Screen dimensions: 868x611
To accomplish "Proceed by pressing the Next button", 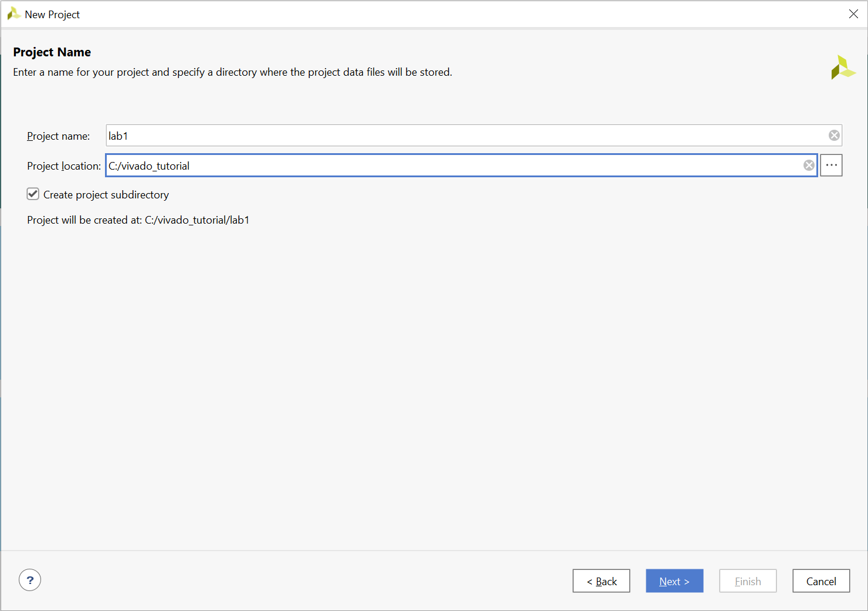I will [x=674, y=581].
